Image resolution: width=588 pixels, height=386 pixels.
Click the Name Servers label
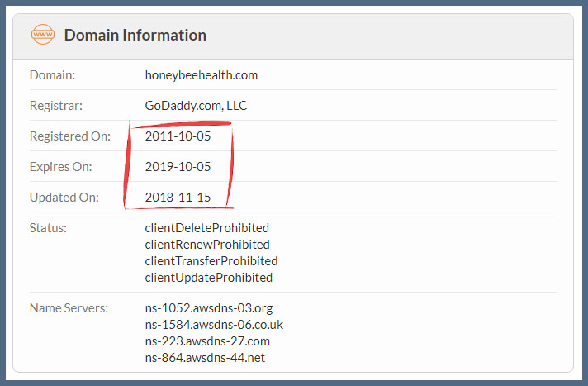click(x=69, y=308)
